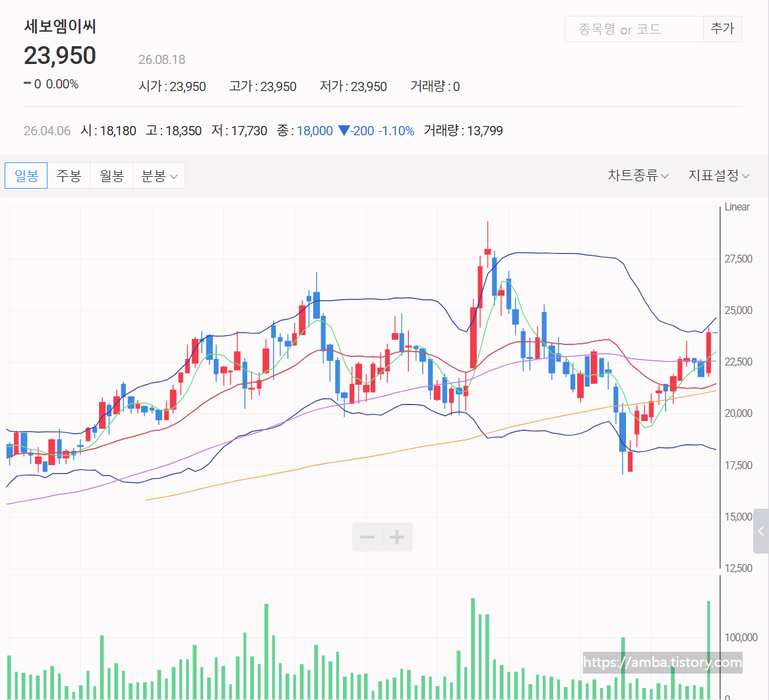Screen dimensions: 769x700
Task: Click the 거래량:13,799 volume value
Action: pyautogui.click(x=464, y=131)
